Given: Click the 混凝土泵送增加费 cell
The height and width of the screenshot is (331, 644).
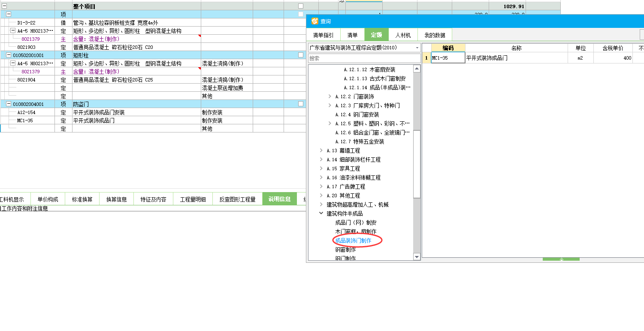Looking at the screenshot, I should pos(227,88).
